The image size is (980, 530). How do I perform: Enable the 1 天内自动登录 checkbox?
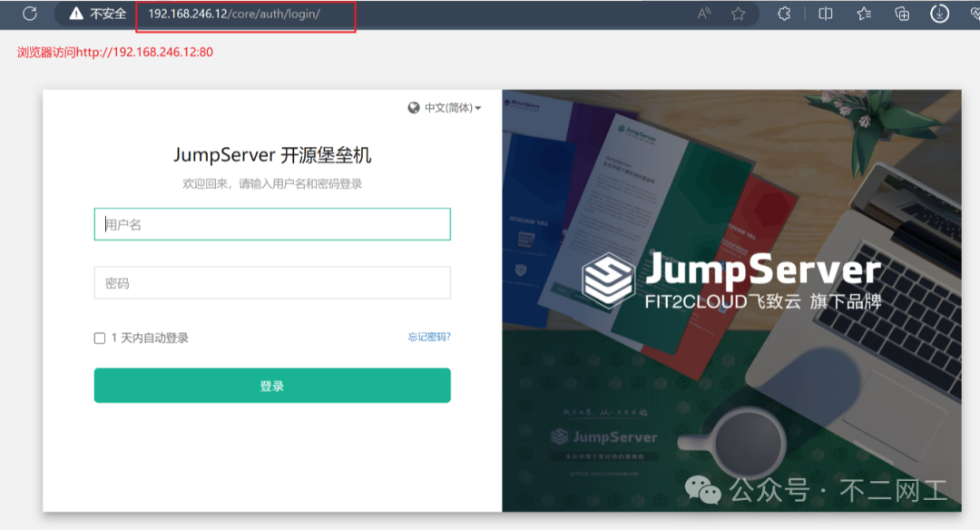coord(100,339)
